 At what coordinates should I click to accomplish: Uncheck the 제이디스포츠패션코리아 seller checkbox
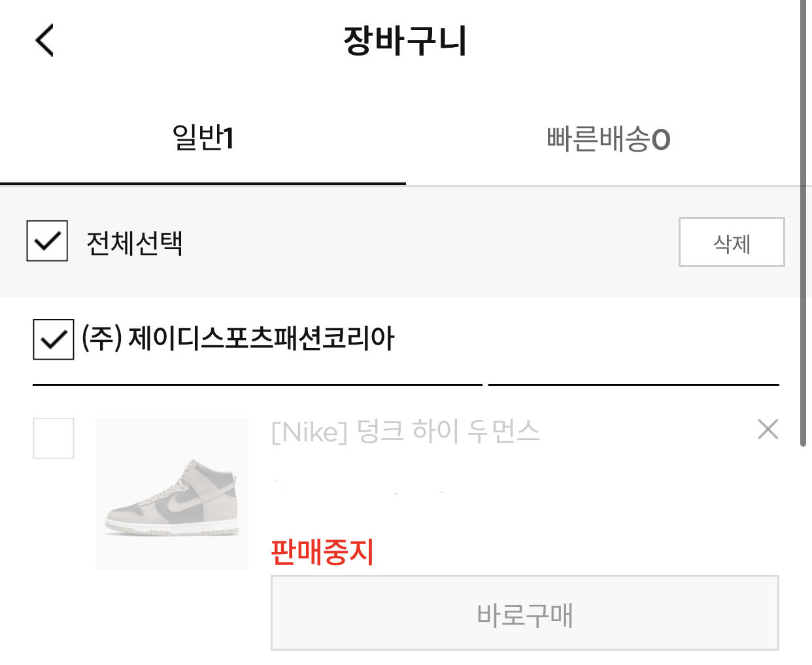tap(54, 339)
